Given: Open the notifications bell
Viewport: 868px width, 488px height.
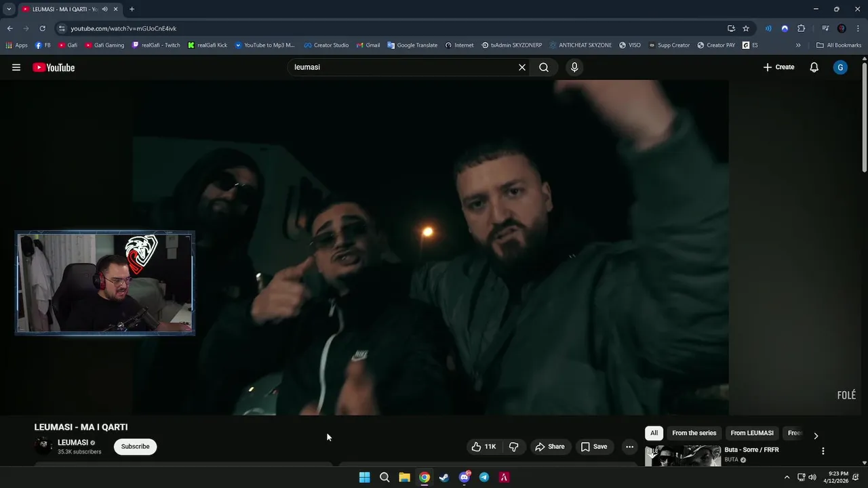Looking at the screenshot, I should click(814, 67).
